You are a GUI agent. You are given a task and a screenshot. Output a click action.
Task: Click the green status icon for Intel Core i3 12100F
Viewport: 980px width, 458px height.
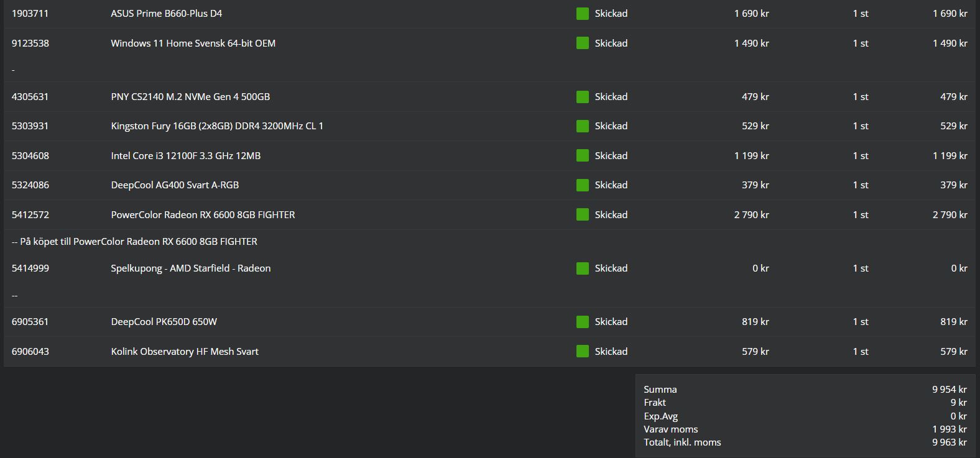[x=583, y=155]
